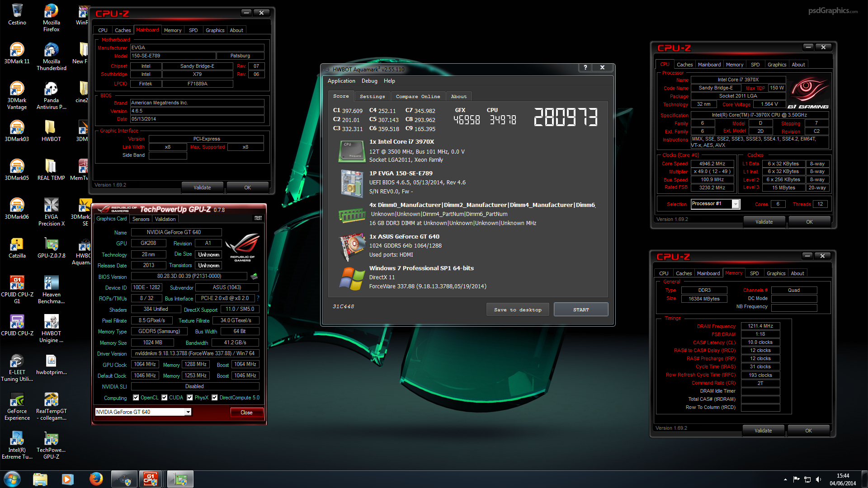
Task: Click the Close button in GPU-Z
Action: point(246,412)
